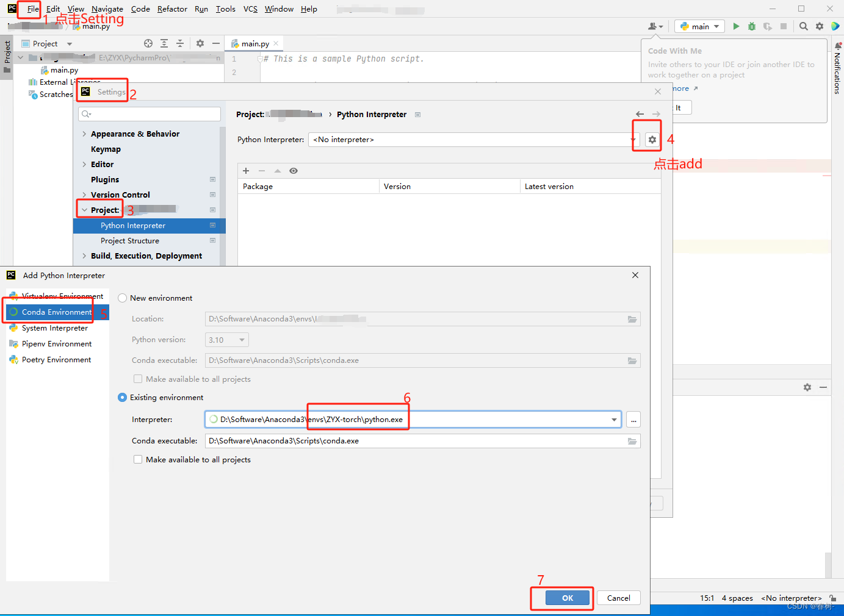The image size is (844, 616).
Task: Open the Notifications side tab
Action: pos(837,69)
